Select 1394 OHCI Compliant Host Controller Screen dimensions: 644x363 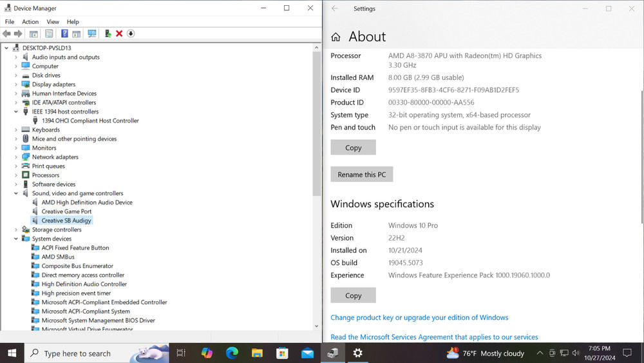pyautogui.click(x=90, y=121)
